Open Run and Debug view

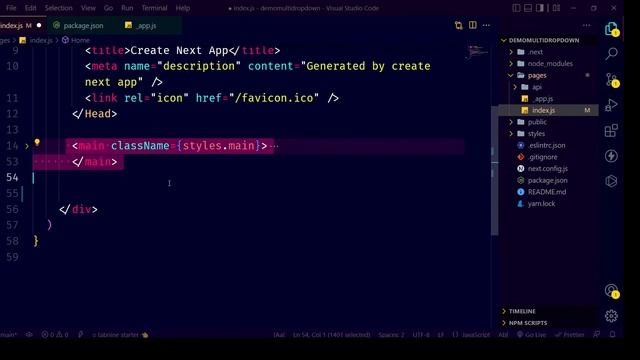[611, 105]
